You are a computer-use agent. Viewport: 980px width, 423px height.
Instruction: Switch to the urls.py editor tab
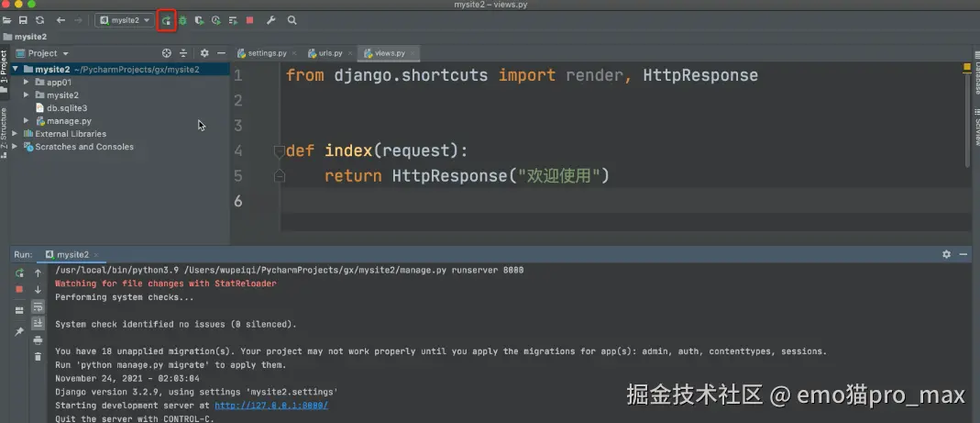pos(330,54)
